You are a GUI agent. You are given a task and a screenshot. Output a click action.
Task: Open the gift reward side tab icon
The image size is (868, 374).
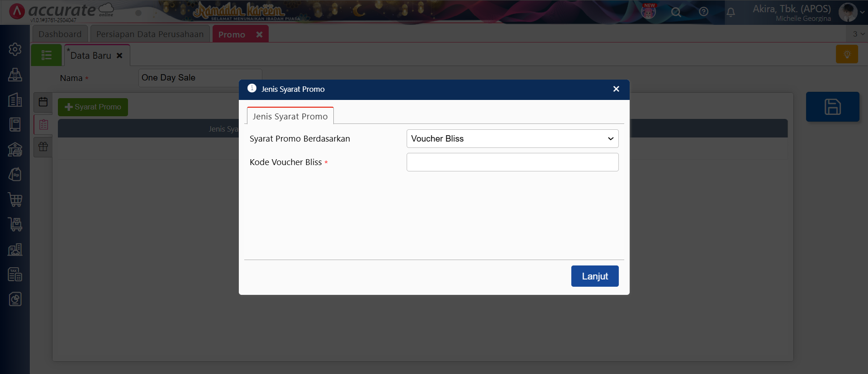(43, 147)
